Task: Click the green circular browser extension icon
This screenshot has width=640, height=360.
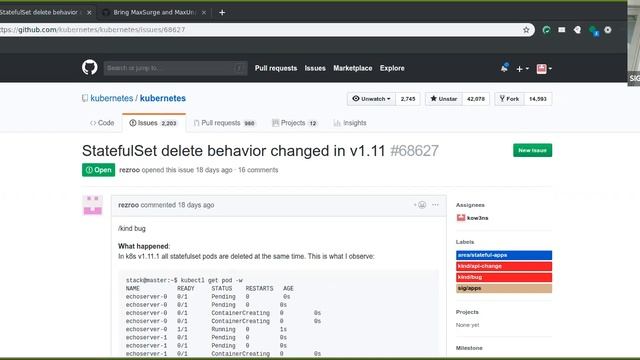Action: coord(546,30)
